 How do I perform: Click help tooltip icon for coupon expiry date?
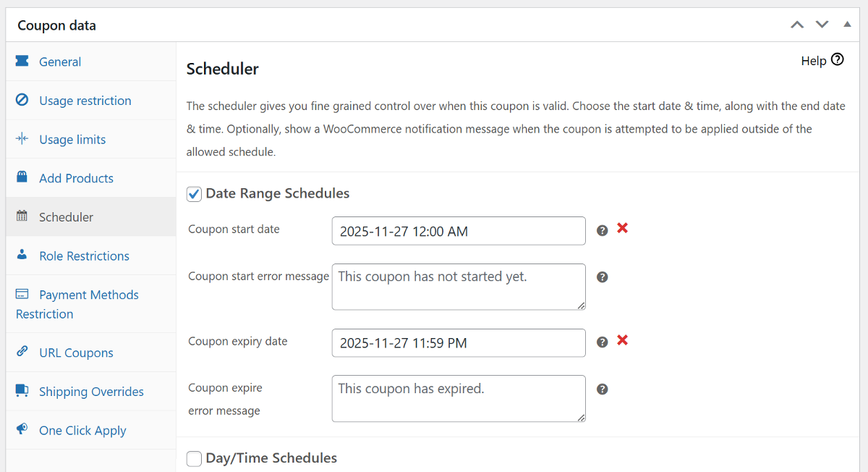point(602,342)
